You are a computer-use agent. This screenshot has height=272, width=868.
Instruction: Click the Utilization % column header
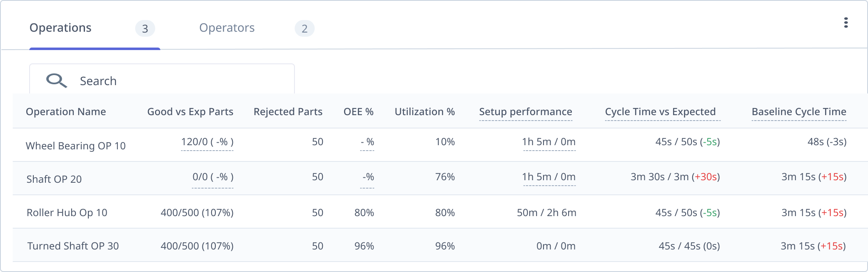[x=425, y=112]
